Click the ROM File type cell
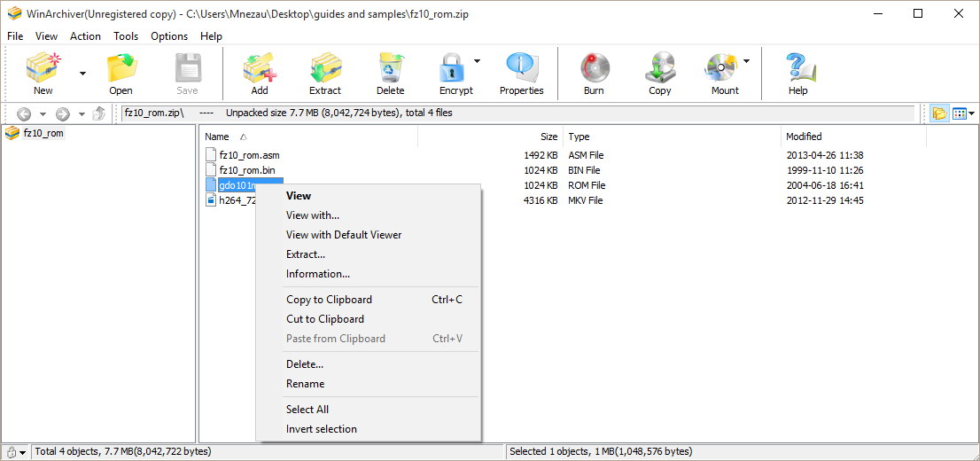 tap(587, 185)
